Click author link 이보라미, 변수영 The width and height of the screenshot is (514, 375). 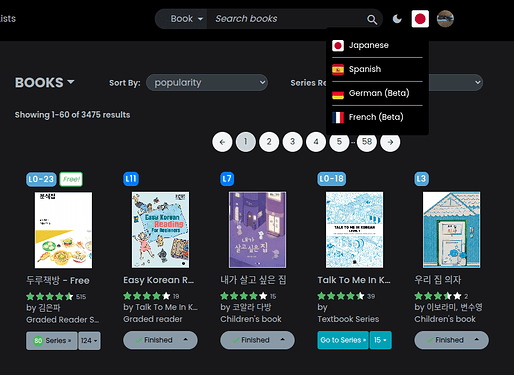pos(454,307)
